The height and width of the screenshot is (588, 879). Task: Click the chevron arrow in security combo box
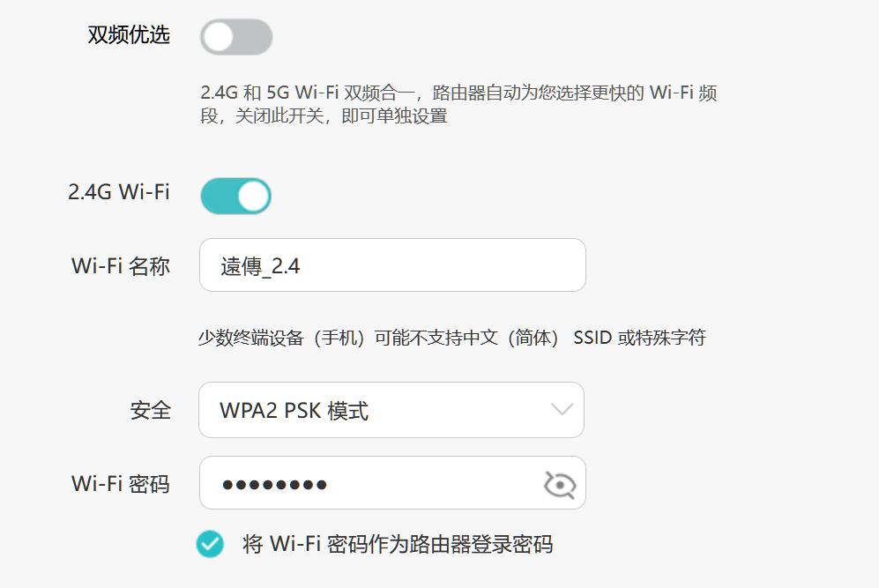562,409
